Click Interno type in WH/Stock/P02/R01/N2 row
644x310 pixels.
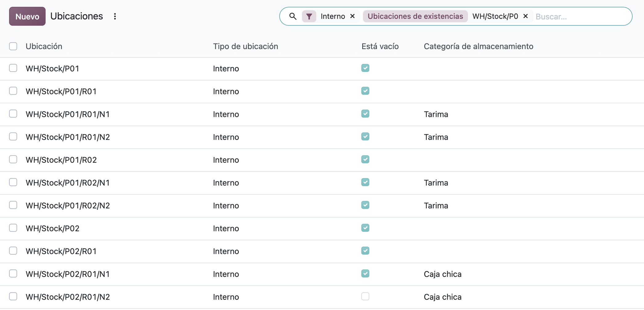pyautogui.click(x=226, y=297)
